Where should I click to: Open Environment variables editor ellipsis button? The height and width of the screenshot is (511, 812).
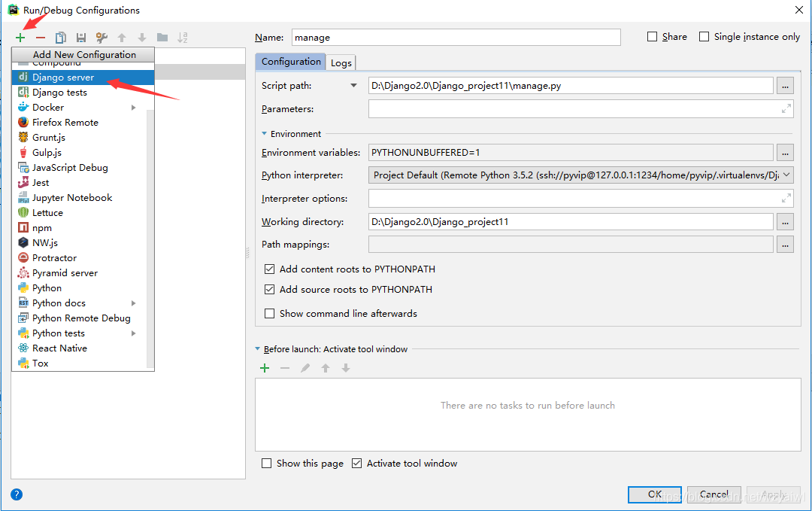point(785,153)
